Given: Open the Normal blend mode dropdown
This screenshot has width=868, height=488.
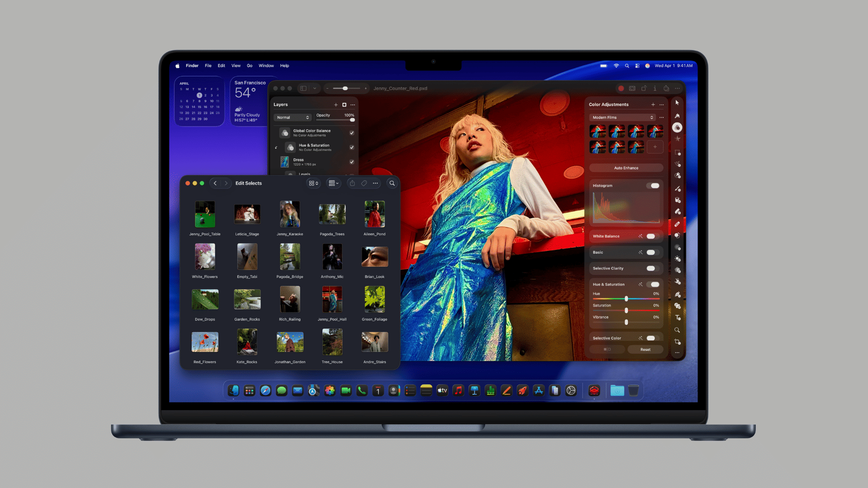Looking at the screenshot, I should click(292, 117).
